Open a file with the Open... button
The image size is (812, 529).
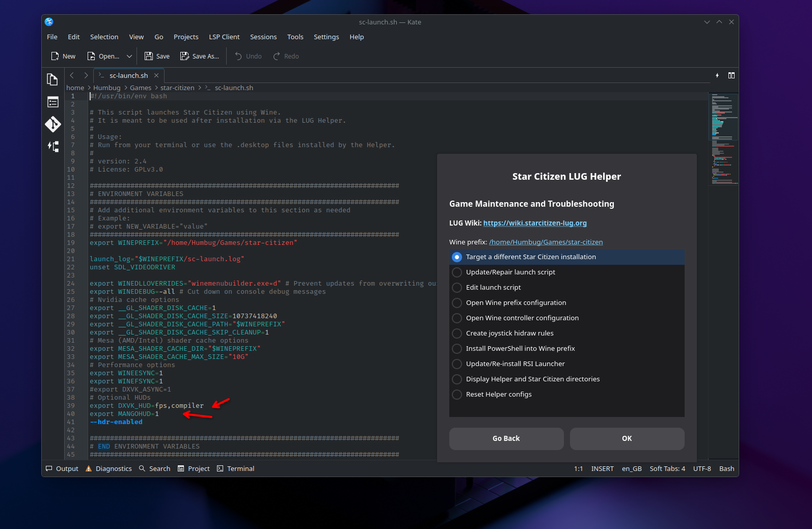pyautogui.click(x=103, y=56)
